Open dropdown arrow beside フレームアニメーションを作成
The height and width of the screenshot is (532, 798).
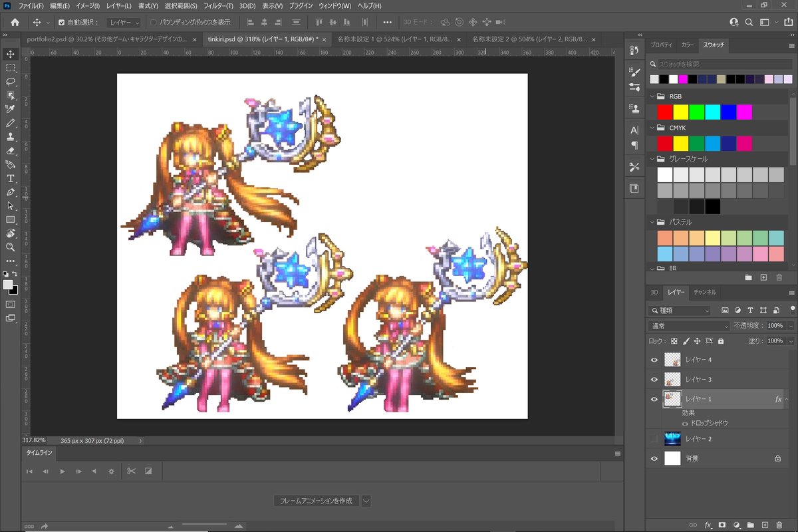[x=365, y=501]
